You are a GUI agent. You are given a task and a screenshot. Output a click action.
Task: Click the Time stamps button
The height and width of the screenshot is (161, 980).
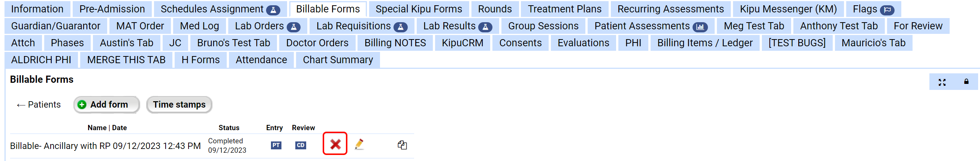click(179, 105)
